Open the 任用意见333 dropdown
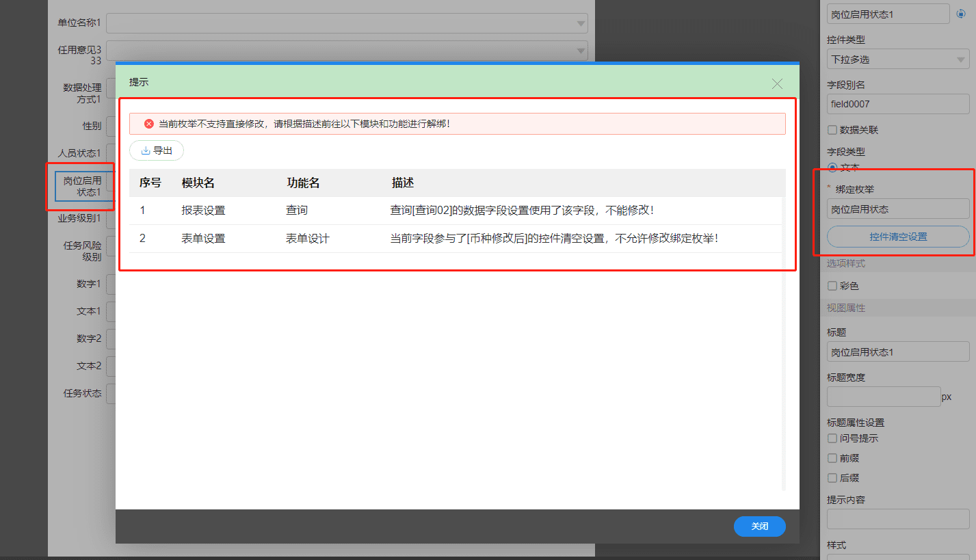Screen dimensions: 976x560 click(x=347, y=51)
